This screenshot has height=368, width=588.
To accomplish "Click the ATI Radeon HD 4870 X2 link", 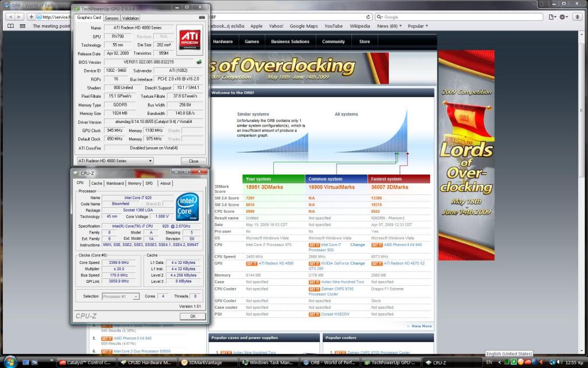I will (x=404, y=263).
